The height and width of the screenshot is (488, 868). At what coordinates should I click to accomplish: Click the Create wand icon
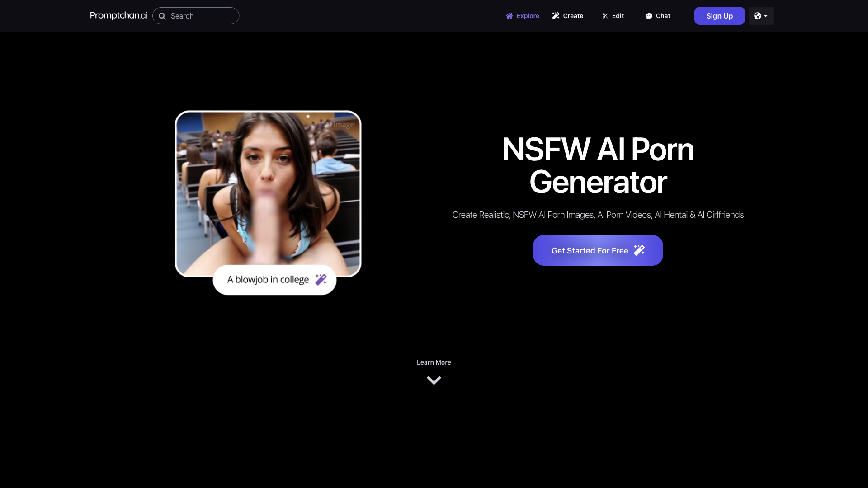click(x=556, y=15)
